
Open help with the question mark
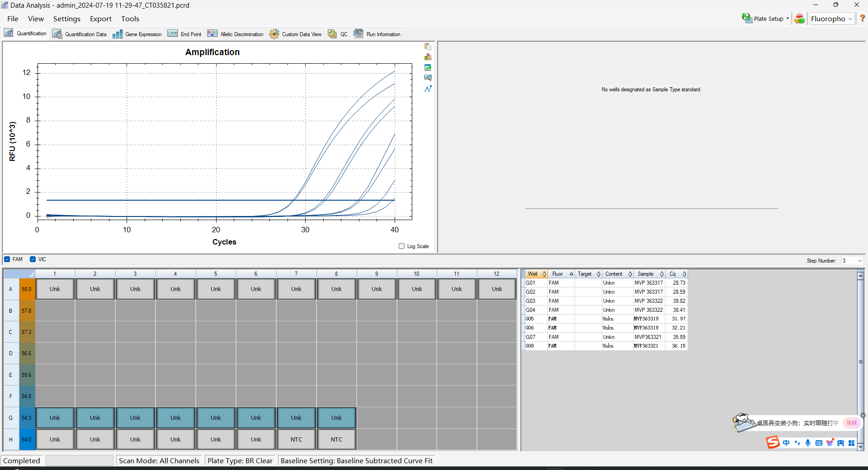[x=862, y=19]
